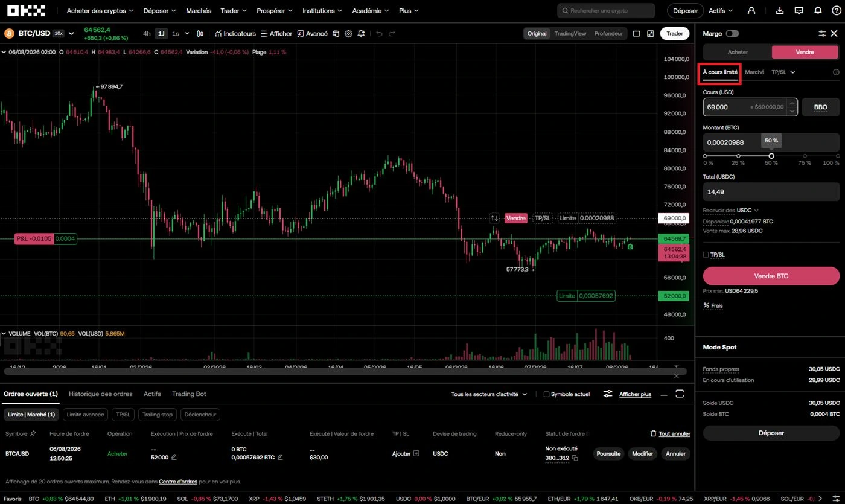Open the candlestick chart type selector
Screen dimensions: 845x504
200,34
